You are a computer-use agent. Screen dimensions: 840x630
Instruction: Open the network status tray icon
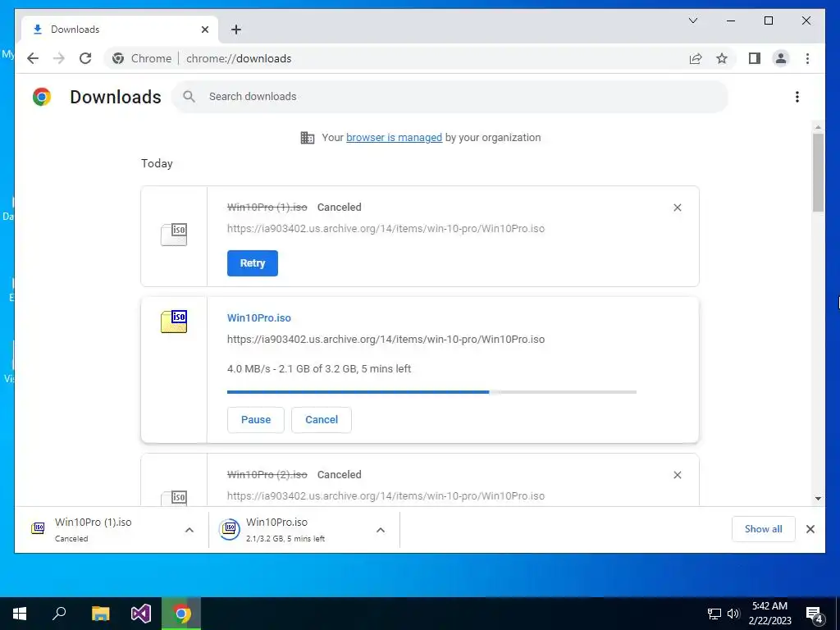click(x=714, y=614)
